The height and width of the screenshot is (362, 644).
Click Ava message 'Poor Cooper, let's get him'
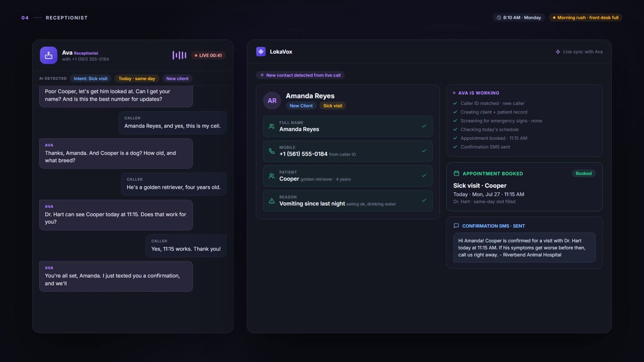[116, 96]
